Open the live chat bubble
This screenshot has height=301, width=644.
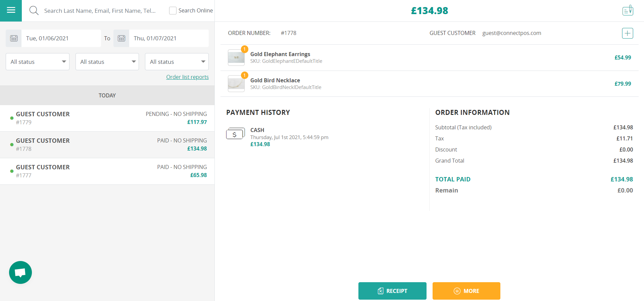pos(20,272)
